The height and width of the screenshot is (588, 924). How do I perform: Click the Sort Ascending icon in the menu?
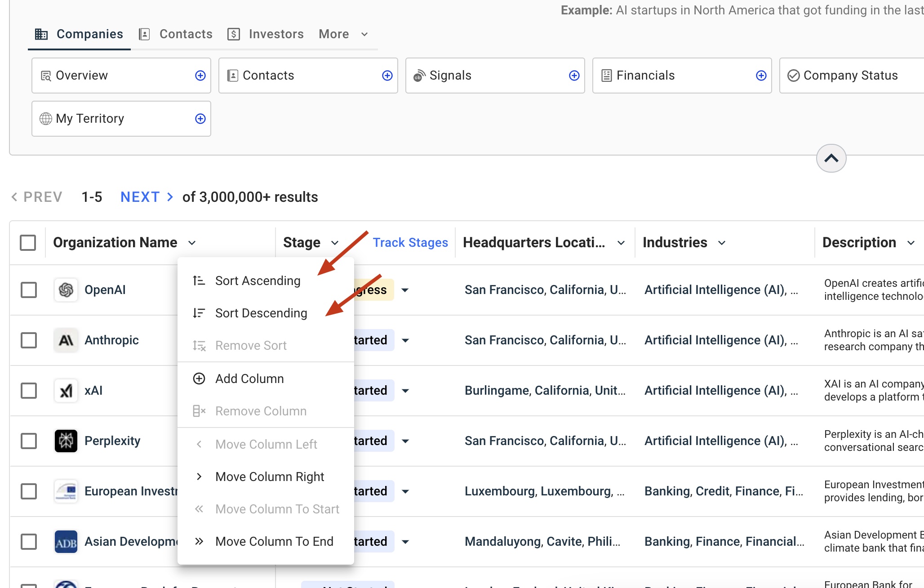coord(199,280)
